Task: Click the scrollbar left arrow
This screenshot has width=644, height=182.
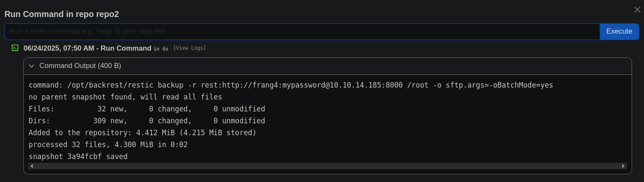Action: click(32, 166)
